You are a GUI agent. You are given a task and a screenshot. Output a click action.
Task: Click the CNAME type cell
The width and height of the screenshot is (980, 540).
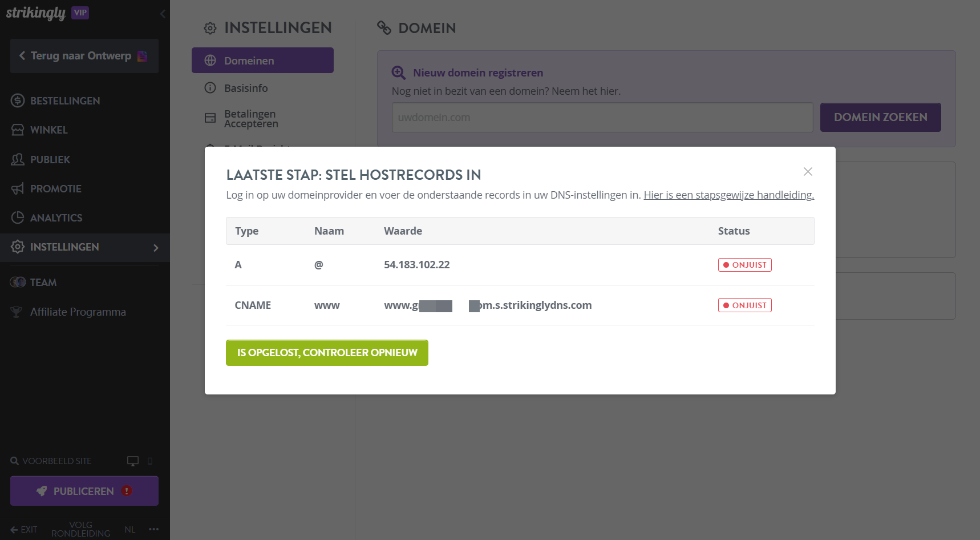(x=253, y=305)
